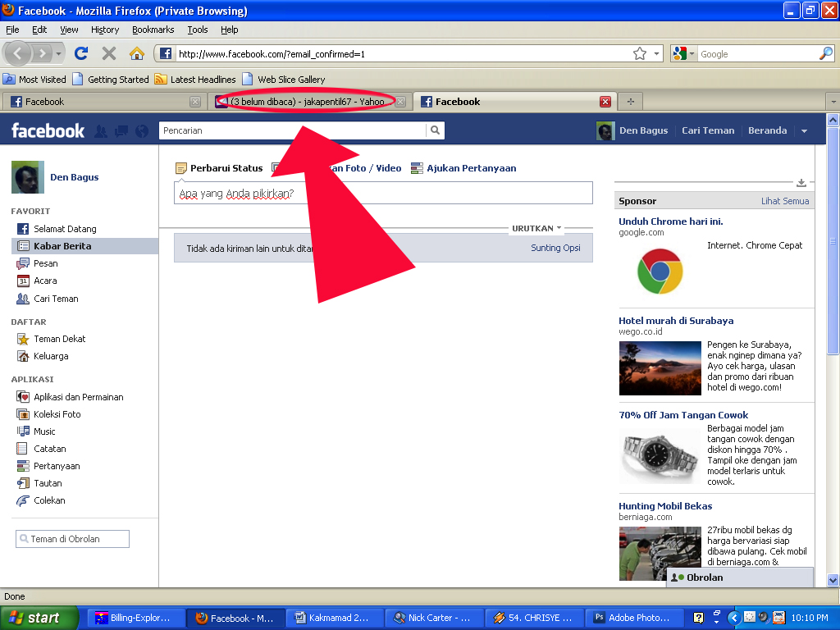This screenshot has width=840, height=630.
Task: Bookmark this page with the star icon
Action: 639,53
